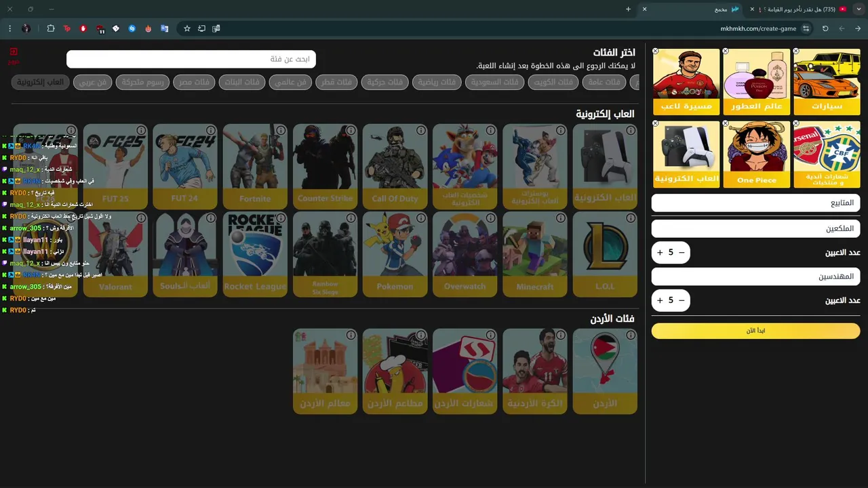Click the address bar URL mkhmkh.com/create-game

pos(758,28)
